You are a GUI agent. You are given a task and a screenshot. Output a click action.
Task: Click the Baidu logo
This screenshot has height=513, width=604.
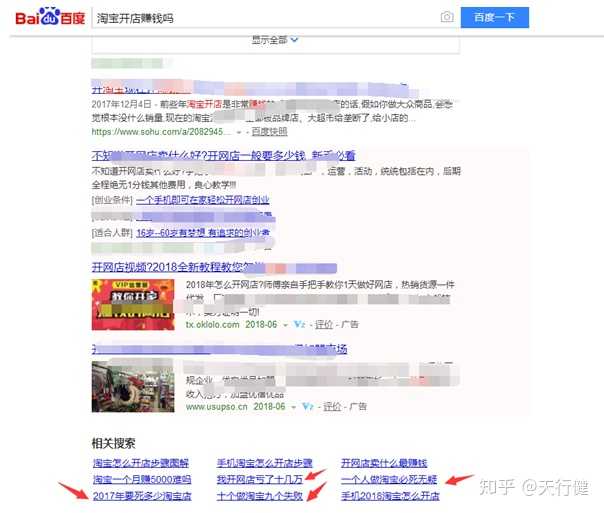pyautogui.click(x=50, y=18)
